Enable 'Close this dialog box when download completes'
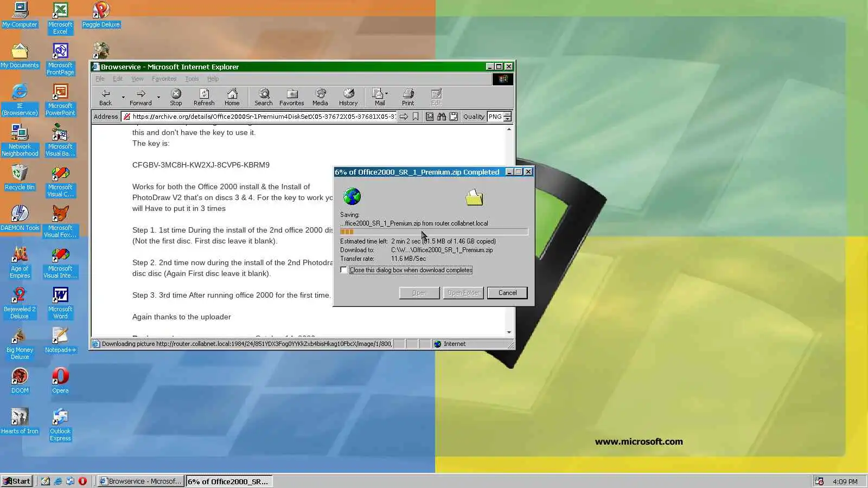The width and height of the screenshot is (868, 488). click(344, 270)
